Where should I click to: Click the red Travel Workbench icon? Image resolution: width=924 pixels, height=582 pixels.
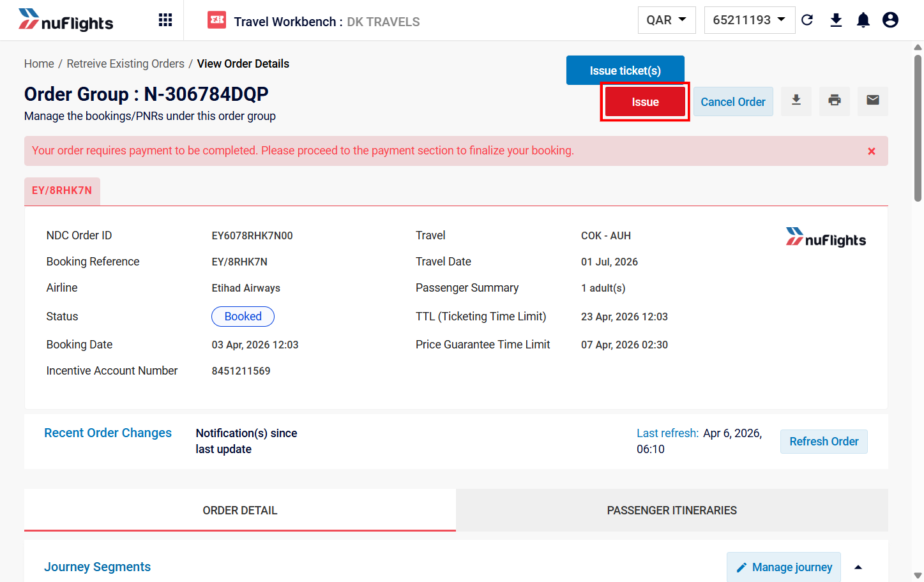point(217,20)
